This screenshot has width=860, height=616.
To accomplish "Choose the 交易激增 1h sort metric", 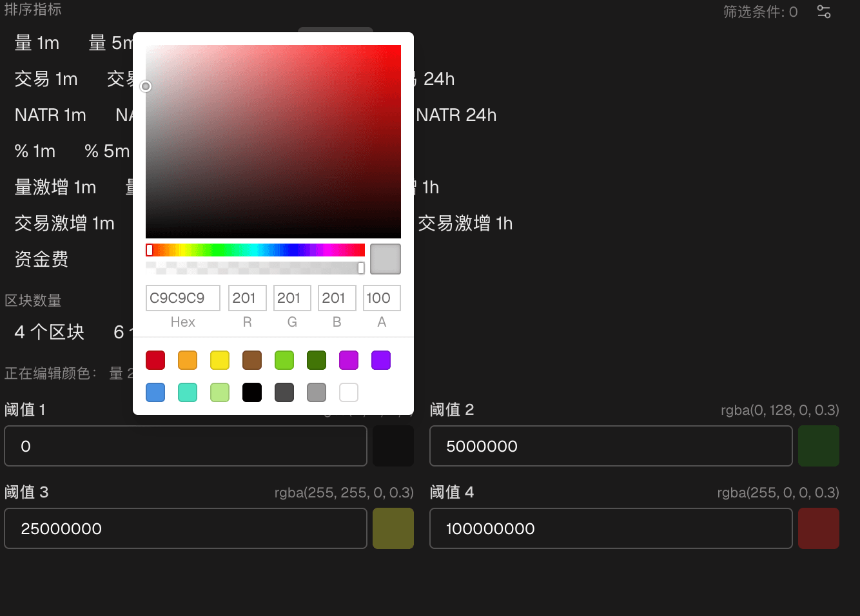I will click(x=465, y=224).
